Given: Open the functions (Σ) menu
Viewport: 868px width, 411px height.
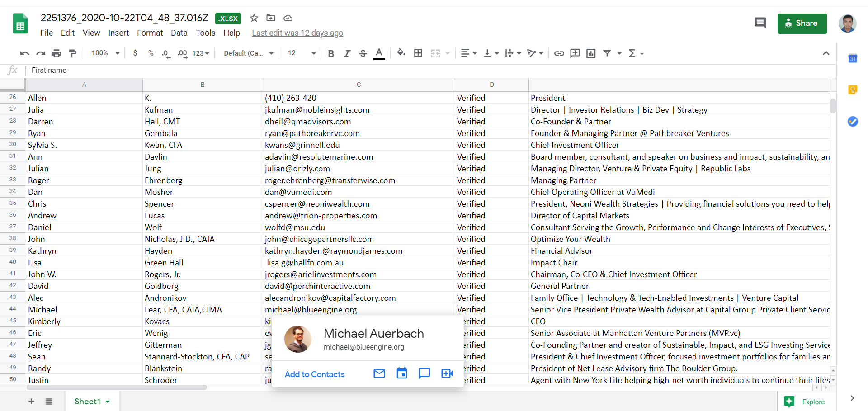Looking at the screenshot, I should [633, 53].
